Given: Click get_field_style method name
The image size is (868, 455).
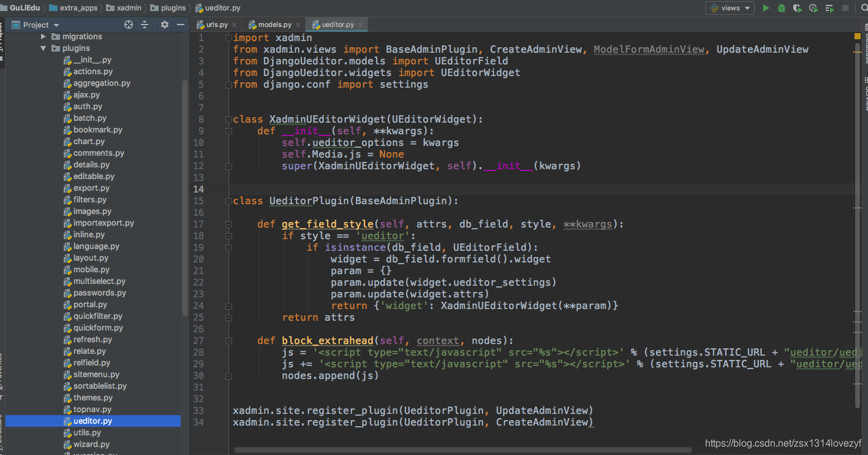Looking at the screenshot, I should (327, 224).
